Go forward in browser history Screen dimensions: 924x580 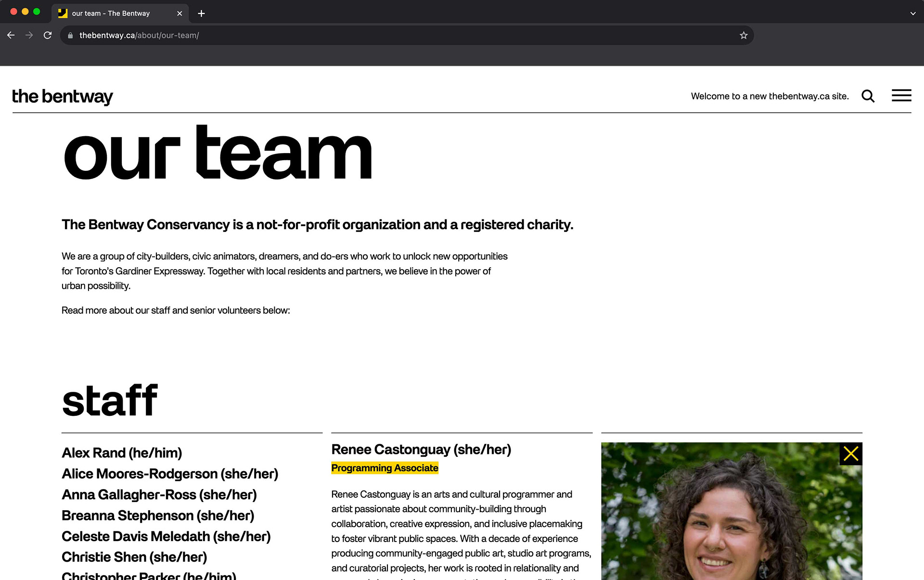(29, 35)
